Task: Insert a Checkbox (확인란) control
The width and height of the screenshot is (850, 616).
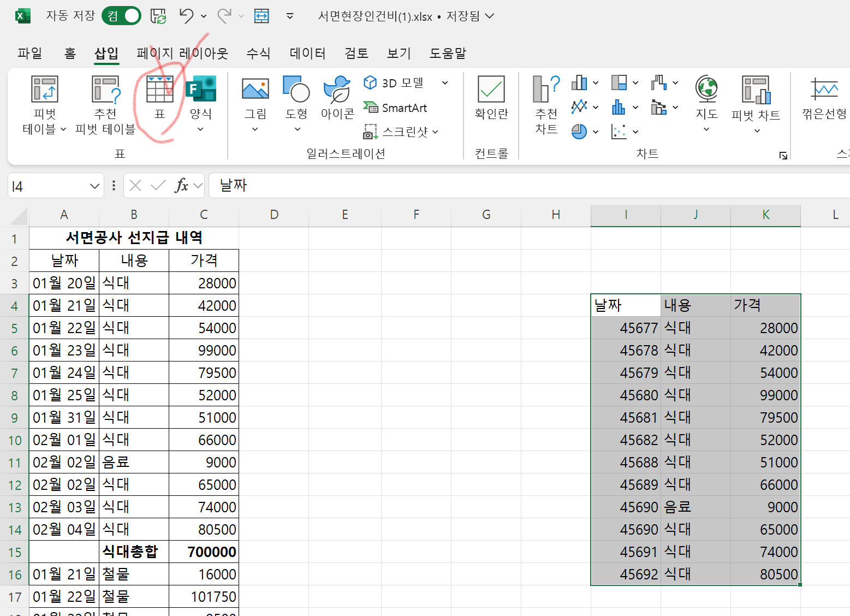Action: [491, 98]
